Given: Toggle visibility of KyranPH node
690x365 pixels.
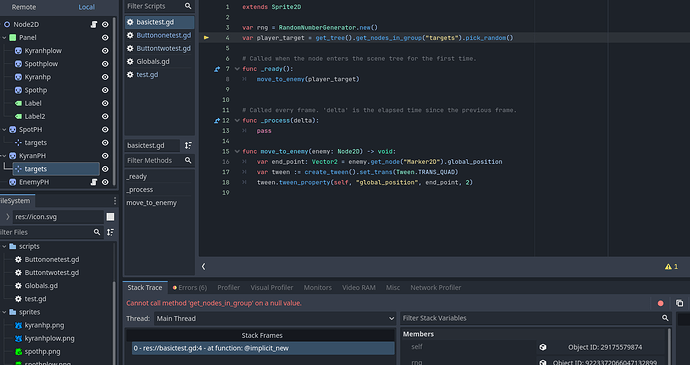Looking at the screenshot, I should click(105, 156).
